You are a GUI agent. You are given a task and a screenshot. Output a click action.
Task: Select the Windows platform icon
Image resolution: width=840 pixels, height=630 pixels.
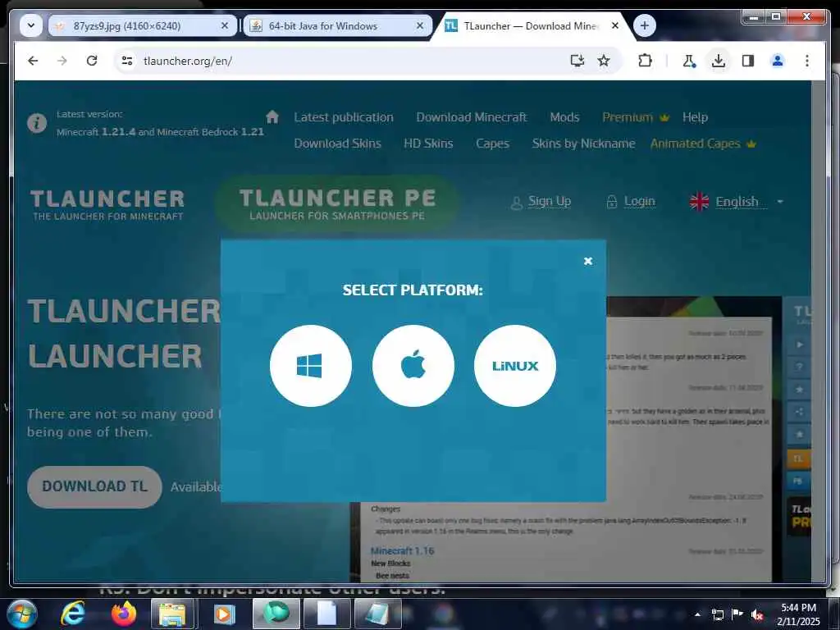coord(311,366)
